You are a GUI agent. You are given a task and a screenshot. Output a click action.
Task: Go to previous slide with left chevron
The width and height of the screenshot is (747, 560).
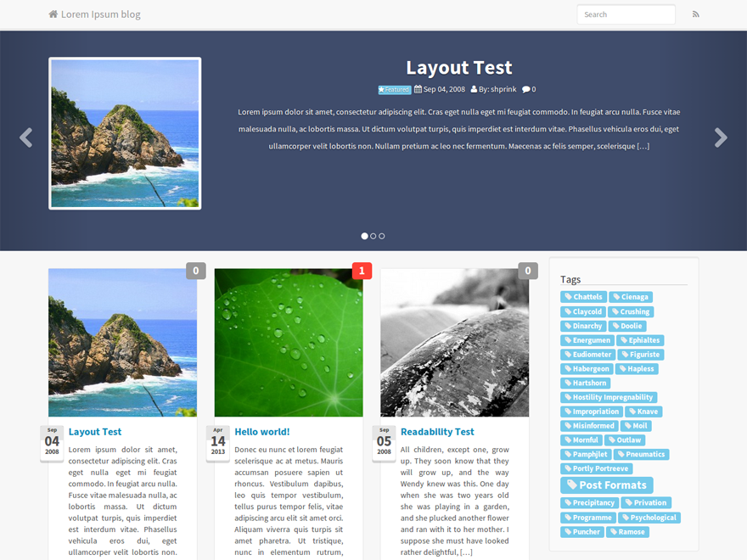click(x=26, y=137)
